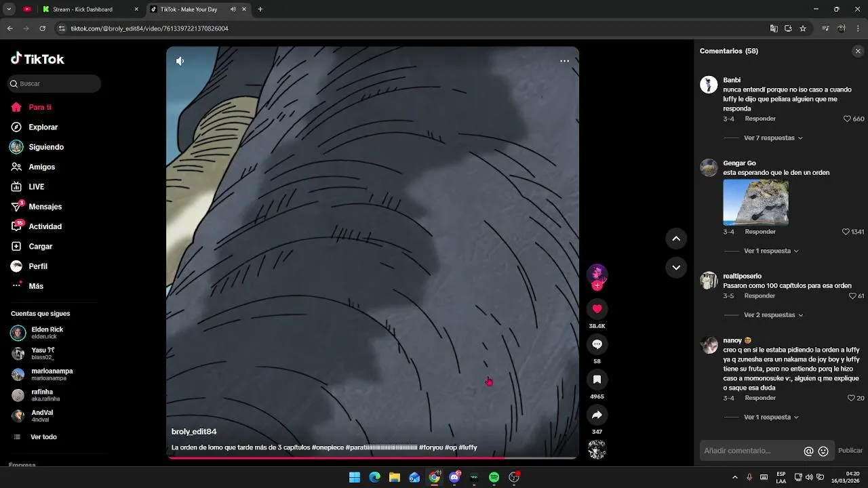
Task: Open comments via speech bubble icon
Action: click(597, 344)
